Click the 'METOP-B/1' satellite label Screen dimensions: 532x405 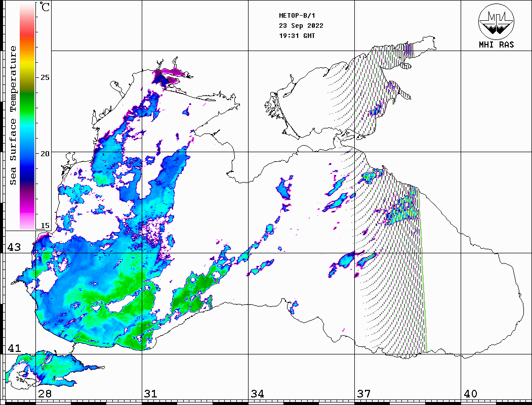(x=297, y=16)
